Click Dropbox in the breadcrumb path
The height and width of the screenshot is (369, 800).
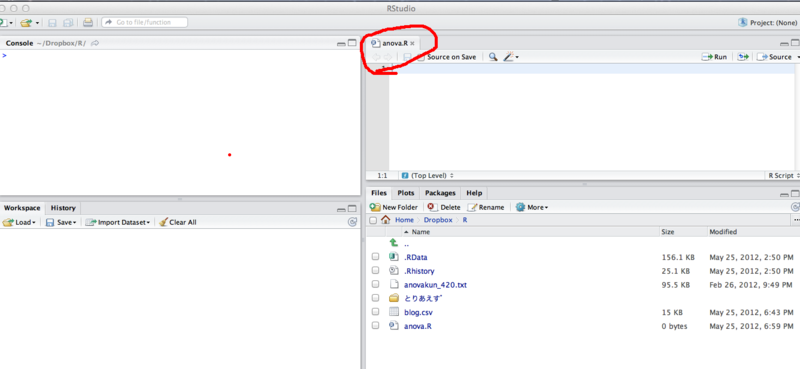[438, 220]
